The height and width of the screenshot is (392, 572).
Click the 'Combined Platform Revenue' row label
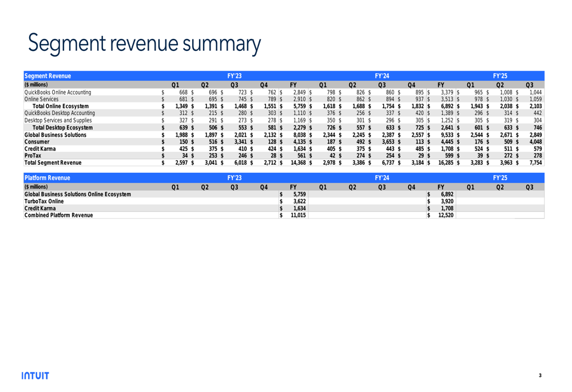(58, 215)
